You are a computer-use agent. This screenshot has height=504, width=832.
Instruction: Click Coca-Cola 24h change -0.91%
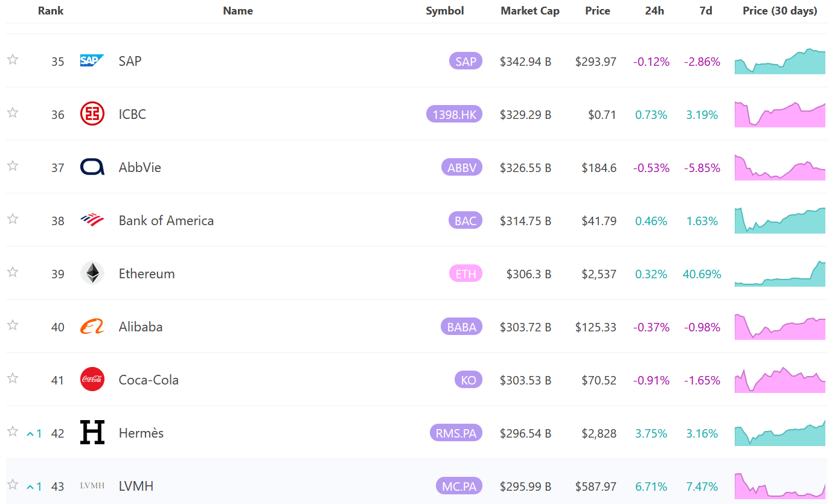(651, 380)
